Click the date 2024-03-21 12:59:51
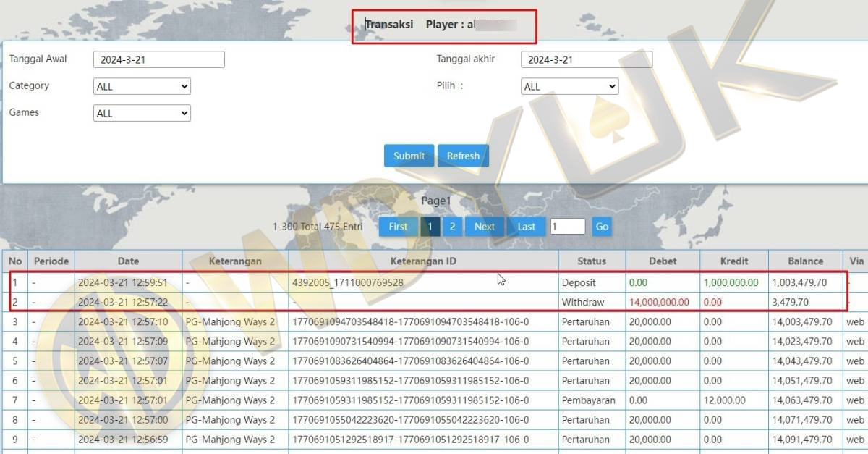This screenshot has width=868, height=454. click(x=123, y=282)
